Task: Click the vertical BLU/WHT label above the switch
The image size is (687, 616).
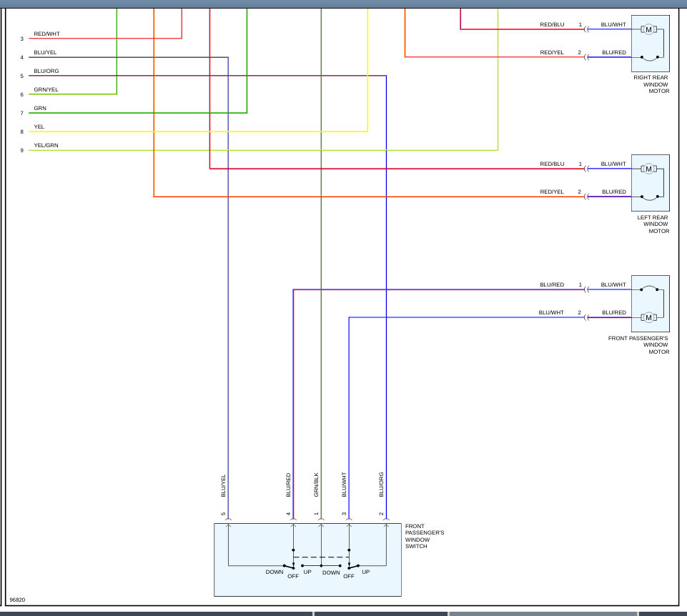Action: [344, 485]
